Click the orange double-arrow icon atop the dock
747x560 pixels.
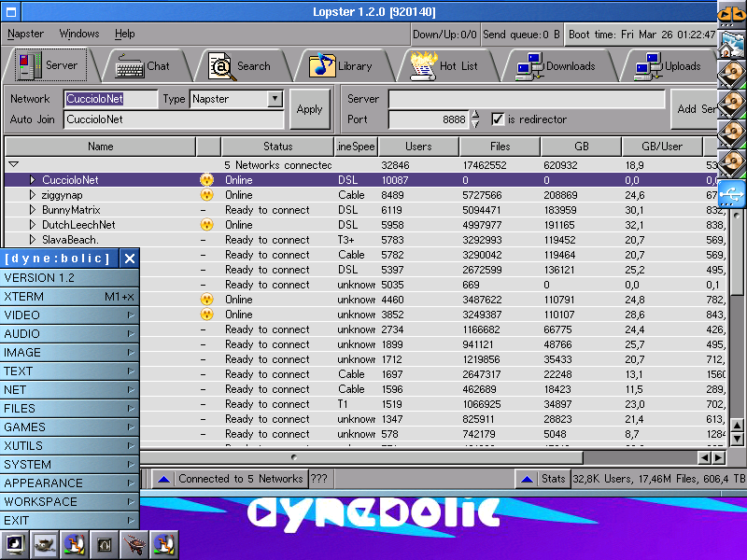(732, 14)
